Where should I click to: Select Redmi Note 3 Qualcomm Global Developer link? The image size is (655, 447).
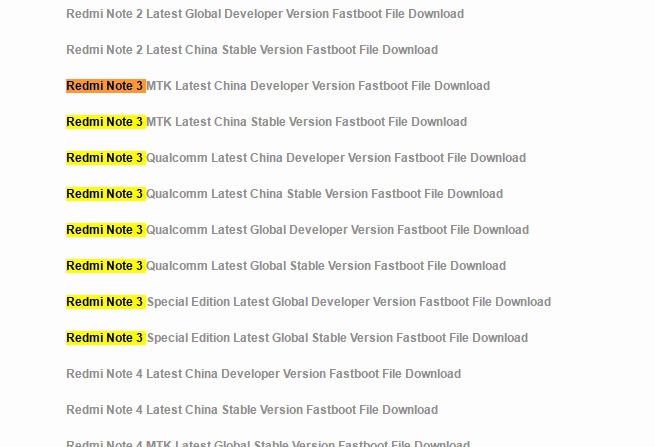pyautogui.click(x=297, y=229)
